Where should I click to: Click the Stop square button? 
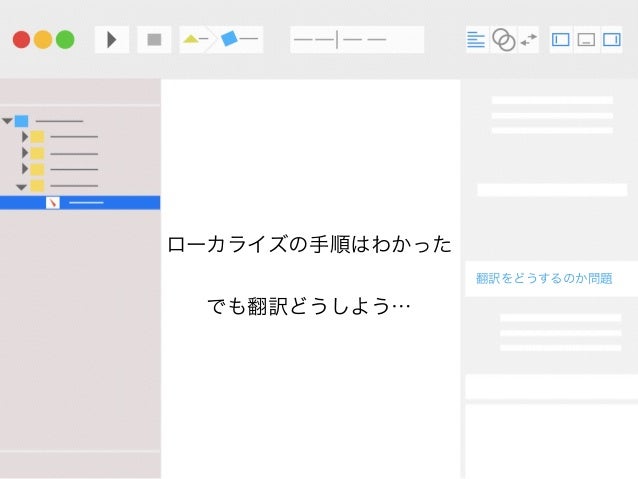[x=154, y=39]
